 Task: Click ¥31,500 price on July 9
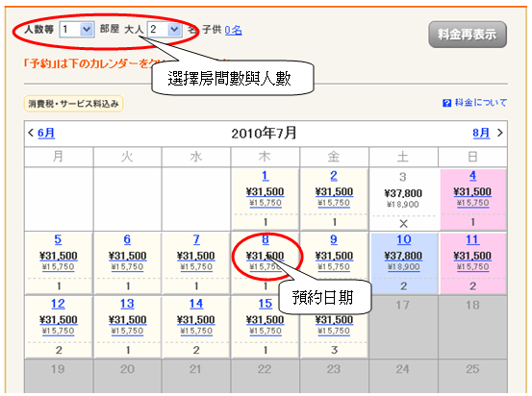pyautogui.click(x=334, y=256)
